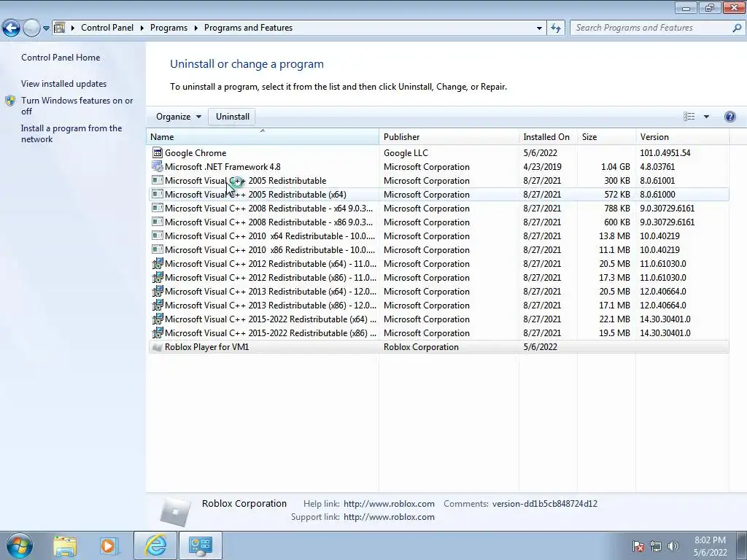Screen dimensions: 747x560
Task: Click Roblox Player for VM1 icon
Action: [x=157, y=347]
